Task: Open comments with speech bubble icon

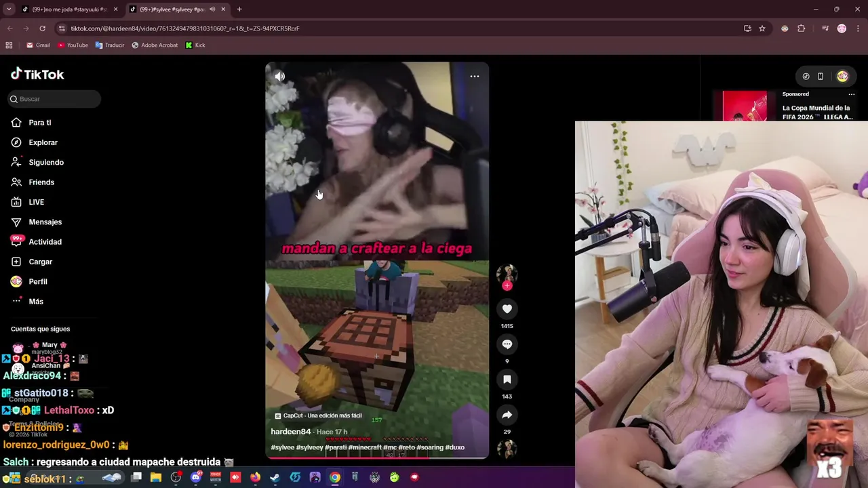Action: tap(507, 344)
